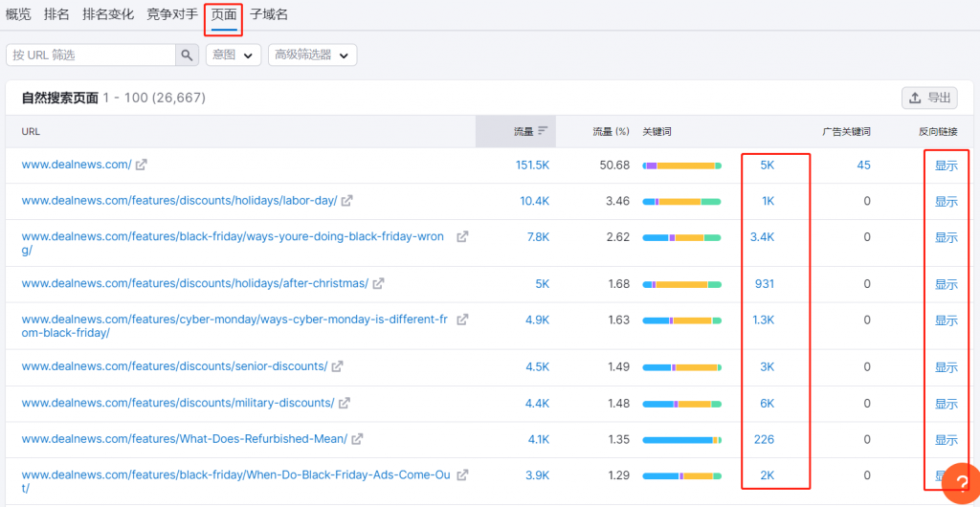Image resolution: width=980 pixels, height=507 pixels.
Task: Click 显示 backlinks for senior-discounts row
Action: [x=946, y=367]
